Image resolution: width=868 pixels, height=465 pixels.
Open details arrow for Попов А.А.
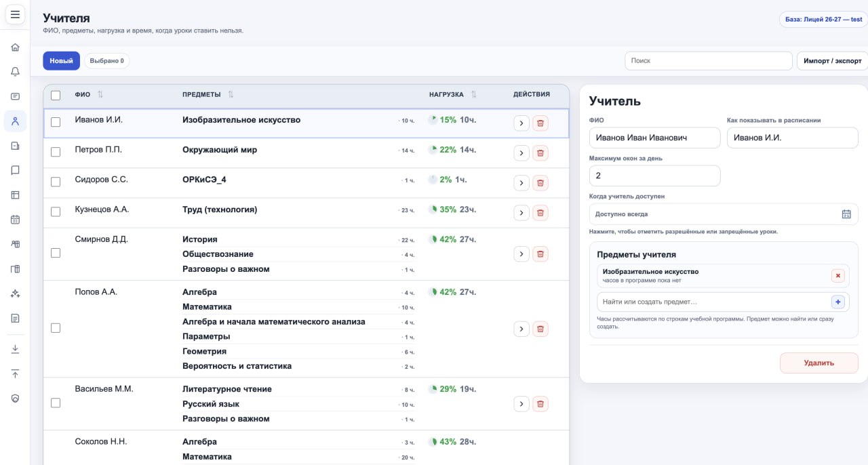[521, 329]
